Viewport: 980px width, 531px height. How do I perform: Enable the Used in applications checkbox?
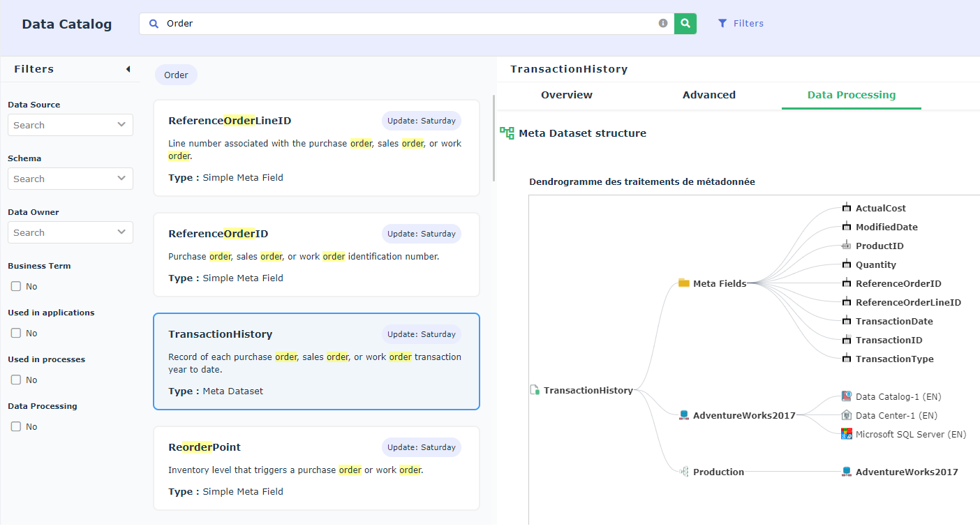point(16,333)
